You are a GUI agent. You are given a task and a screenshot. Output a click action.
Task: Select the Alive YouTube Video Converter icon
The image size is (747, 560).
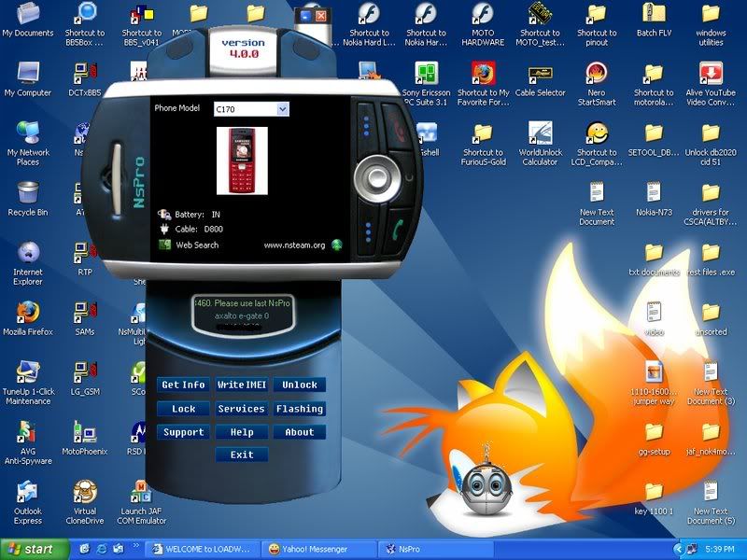coord(711,84)
